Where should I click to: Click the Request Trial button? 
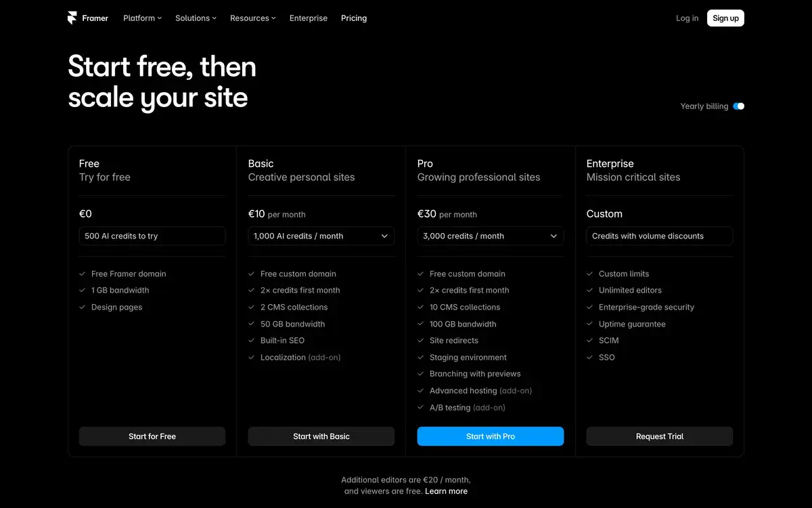(x=660, y=436)
